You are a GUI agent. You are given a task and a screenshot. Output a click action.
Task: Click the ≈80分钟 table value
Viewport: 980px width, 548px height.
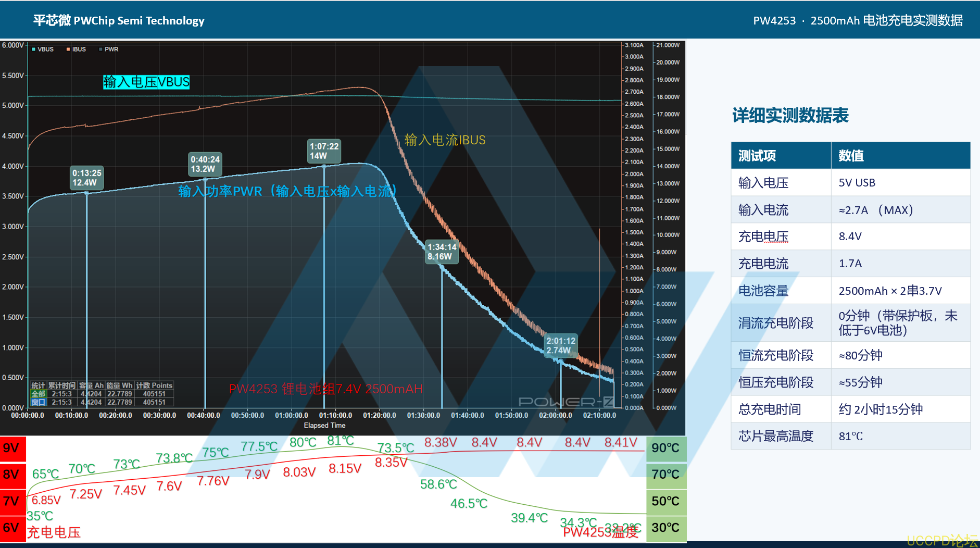(x=861, y=355)
